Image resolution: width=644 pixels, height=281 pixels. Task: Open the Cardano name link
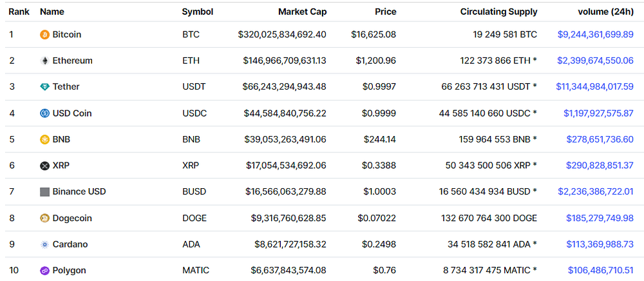pos(70,244)
